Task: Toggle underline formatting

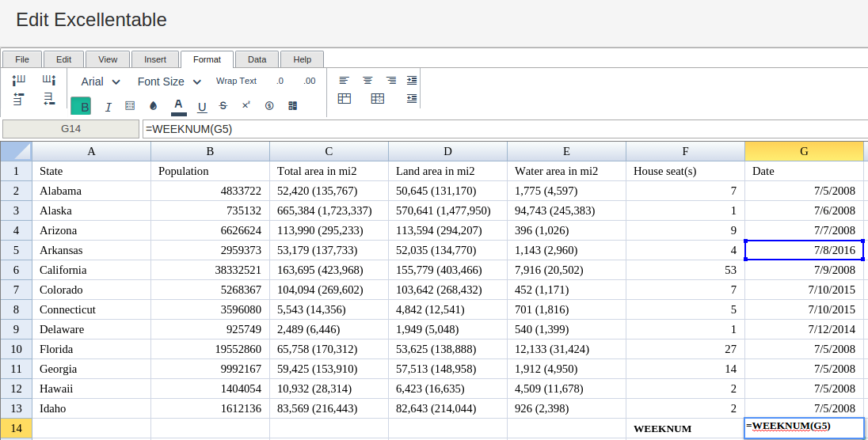Action: point(202,106)
